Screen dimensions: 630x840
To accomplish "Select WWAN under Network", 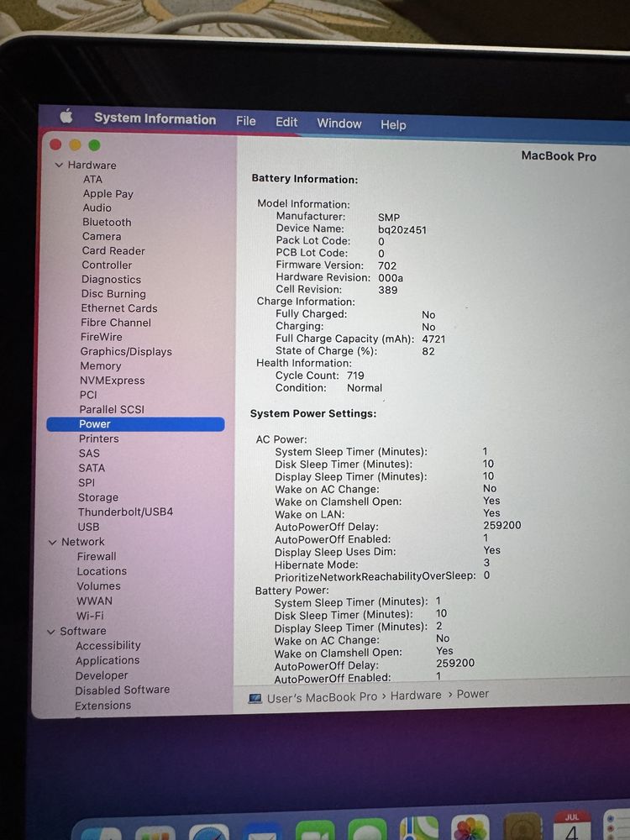I will pos(94,601).
